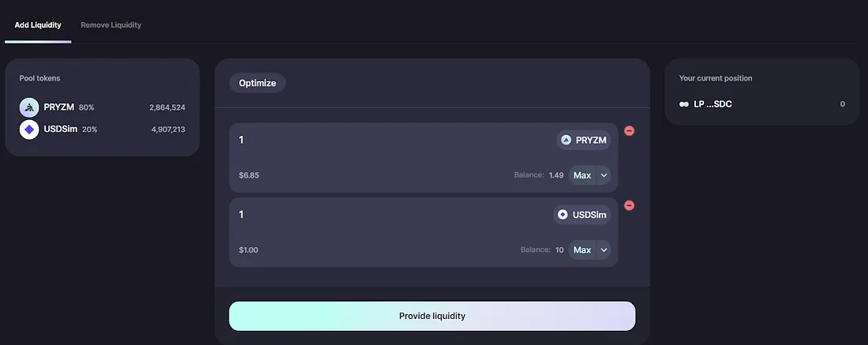The height and width of the screenshot is (345, 868).
Task: Expand the Max dropdown arrow for USDSim
Action: [604, 250]
